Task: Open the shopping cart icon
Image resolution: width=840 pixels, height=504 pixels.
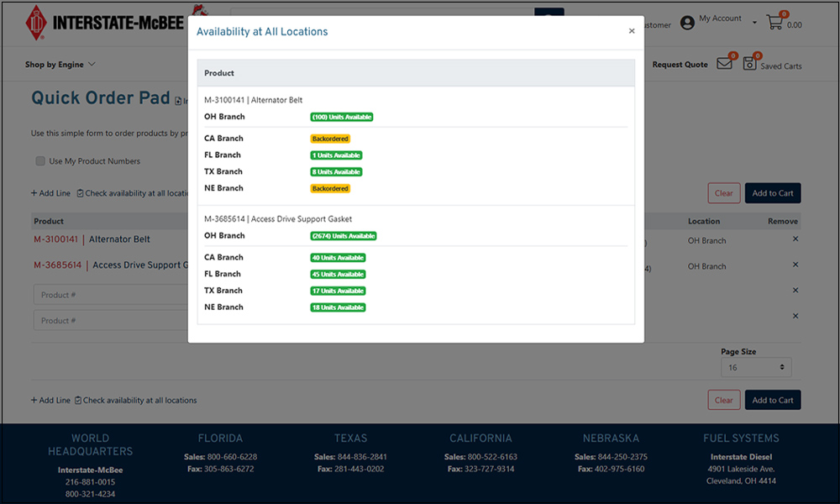Action: [x=774, y=23]
